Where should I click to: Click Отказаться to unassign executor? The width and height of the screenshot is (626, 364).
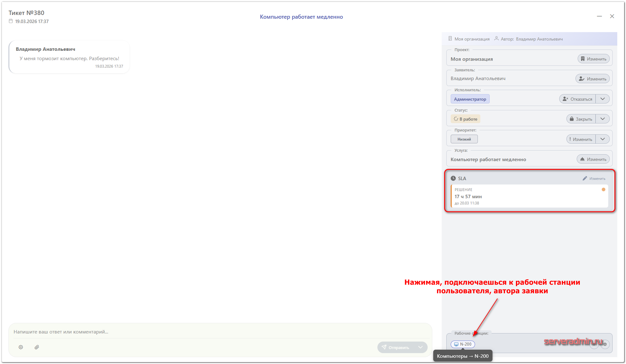point(577,99)
